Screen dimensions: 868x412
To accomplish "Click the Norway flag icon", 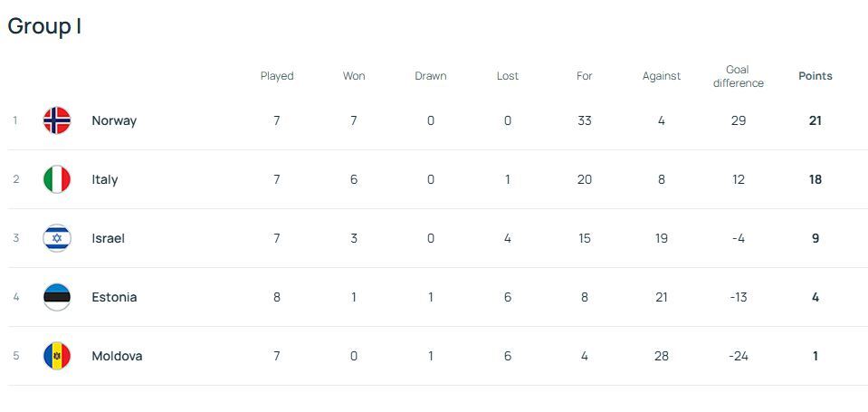I will [57, 120].
